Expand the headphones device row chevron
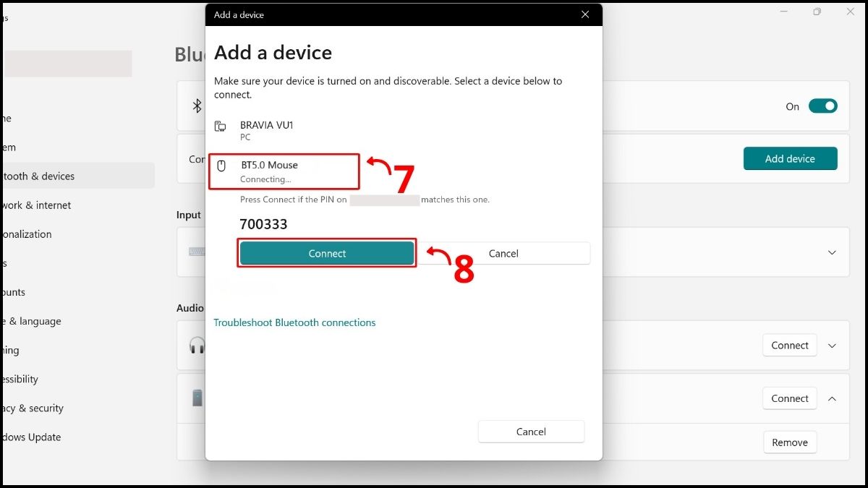The height and width of the screenshot is (488, 868). (832, 346)
